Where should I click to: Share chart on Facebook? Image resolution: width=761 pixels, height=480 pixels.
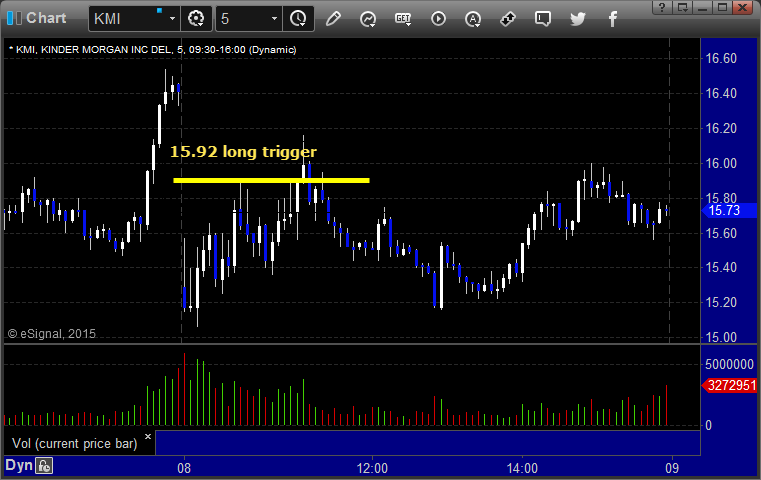tap(612, 19)
